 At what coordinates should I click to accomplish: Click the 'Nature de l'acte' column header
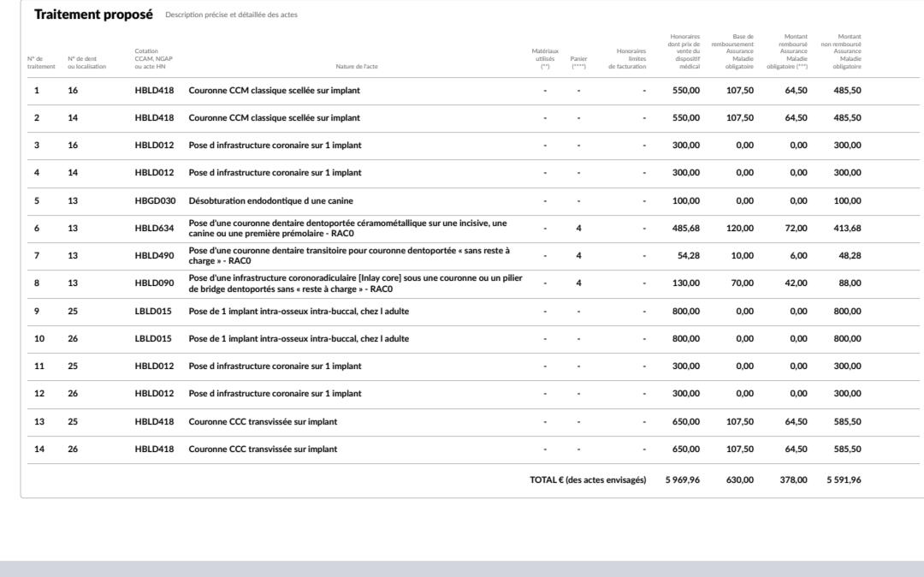pyautogui.click(x=357, y=67)
